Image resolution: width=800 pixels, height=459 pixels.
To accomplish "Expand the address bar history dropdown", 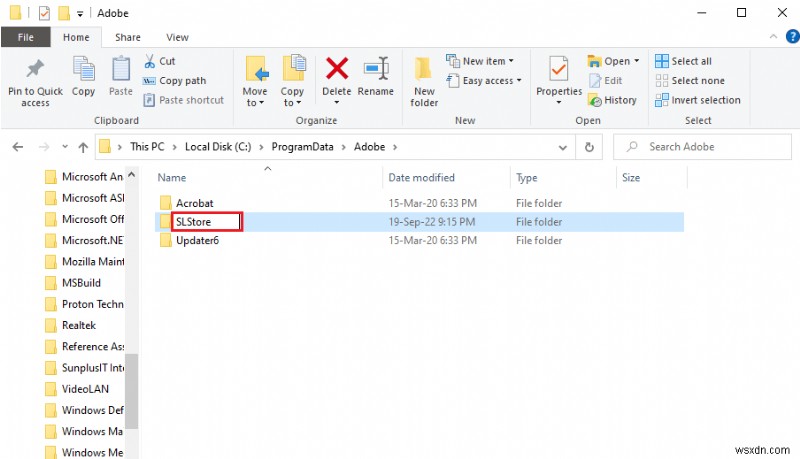I will (x=562, y=147).
